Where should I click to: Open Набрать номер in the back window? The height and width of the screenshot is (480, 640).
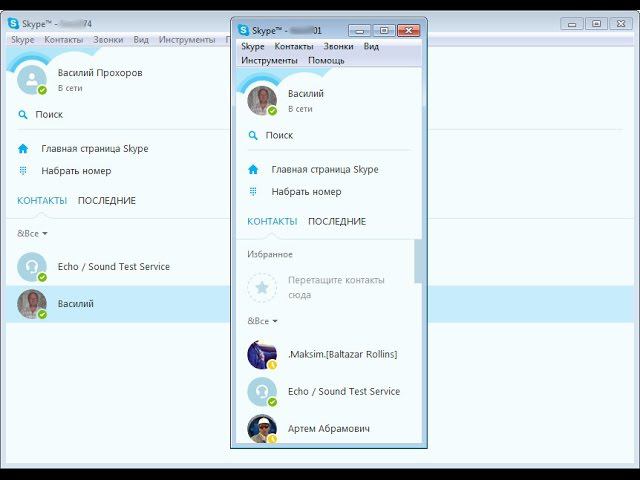point(76,171)
